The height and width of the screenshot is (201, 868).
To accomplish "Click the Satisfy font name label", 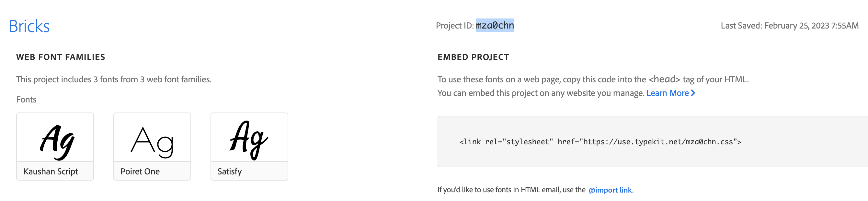I will pos(229,171).
